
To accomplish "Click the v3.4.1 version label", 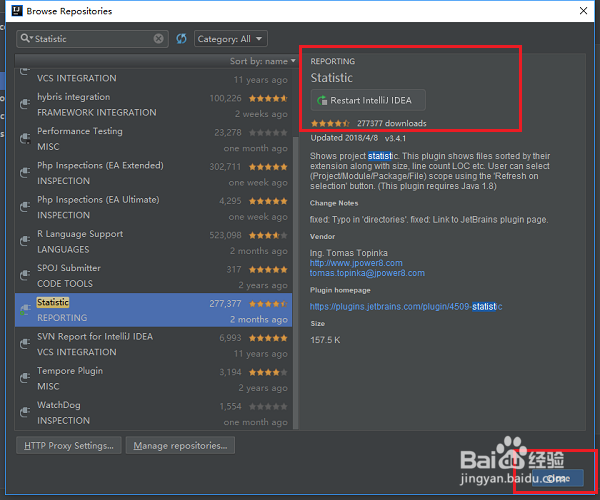I will pos(395,138).
